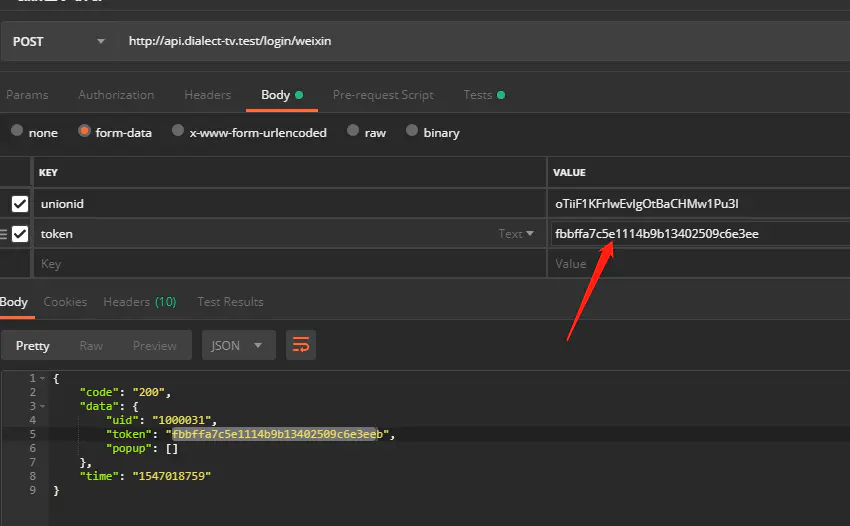Open the POST method dropdown
Screen dimensions: 850x526
[59, 41]
